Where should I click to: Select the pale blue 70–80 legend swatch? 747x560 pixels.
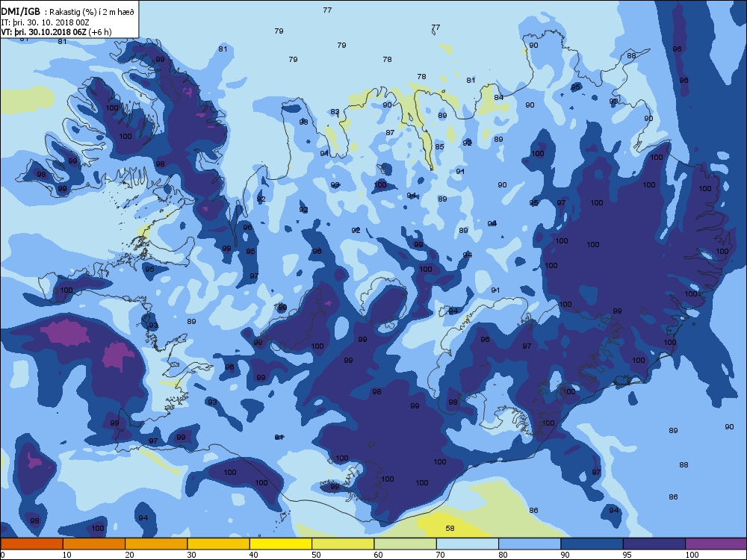coord(468,544)
